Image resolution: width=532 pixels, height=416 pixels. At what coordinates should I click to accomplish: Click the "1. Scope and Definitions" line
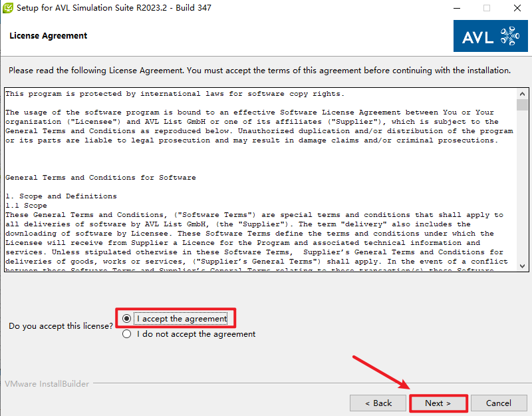click(x=61, y=196)
